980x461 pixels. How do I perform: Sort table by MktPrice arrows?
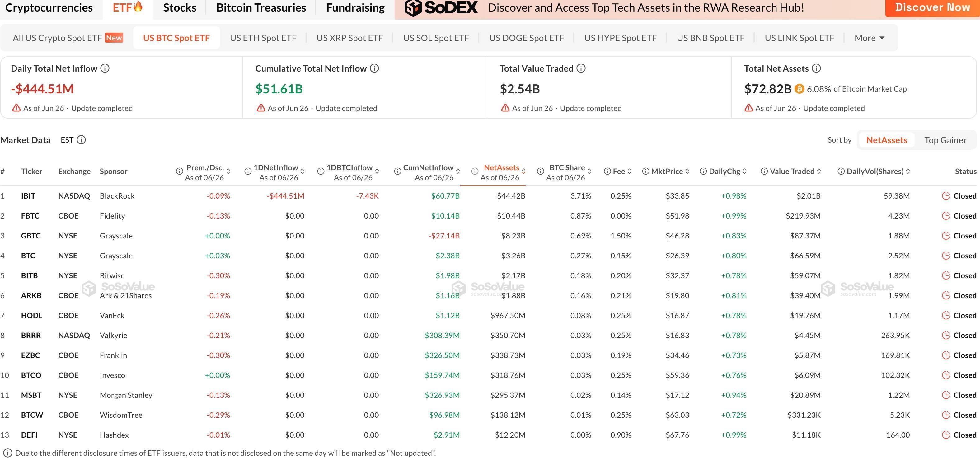tap(687, 172)
